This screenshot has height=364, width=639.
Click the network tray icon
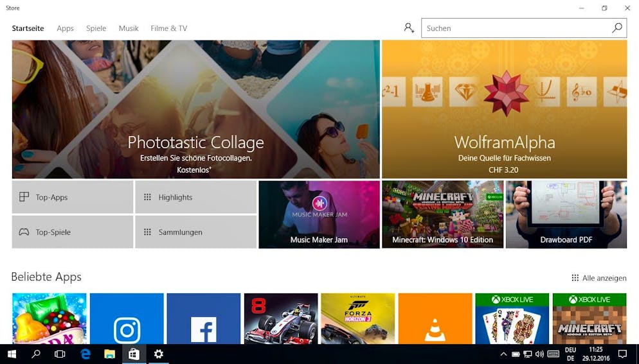[x=528, y=354]
